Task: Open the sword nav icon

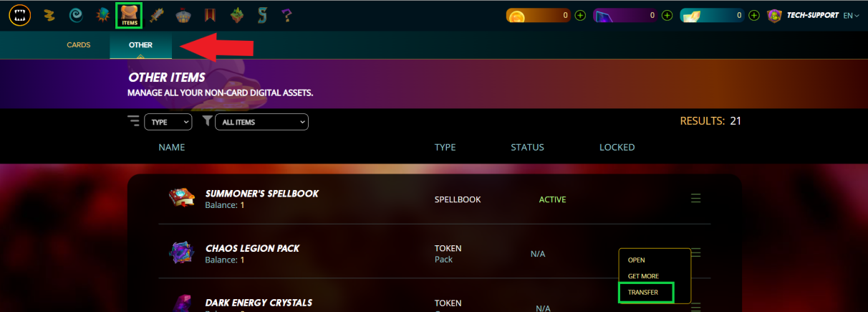Action: [x=157, y=14]
